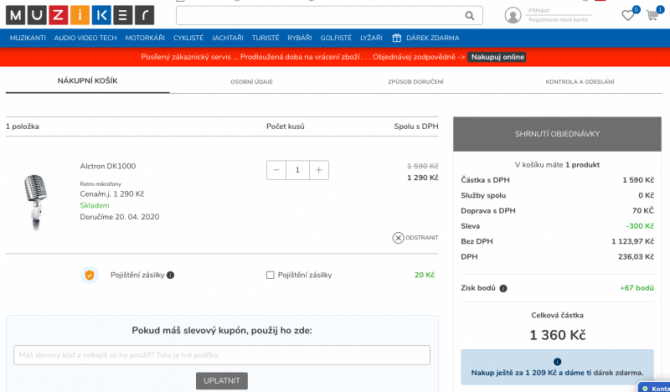Click the gift icon next to Dárek zdarma
This screenshot has width=670, height=392.
[397, 38]
